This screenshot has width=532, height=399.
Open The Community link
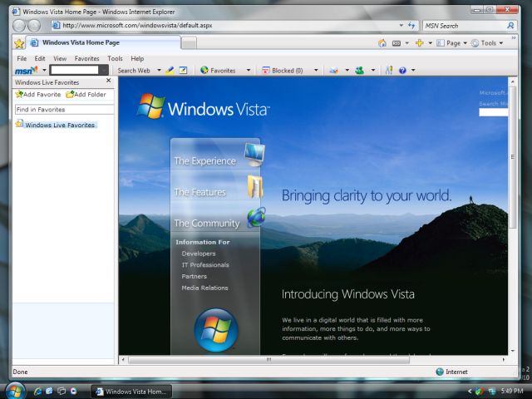coord(207,223)
